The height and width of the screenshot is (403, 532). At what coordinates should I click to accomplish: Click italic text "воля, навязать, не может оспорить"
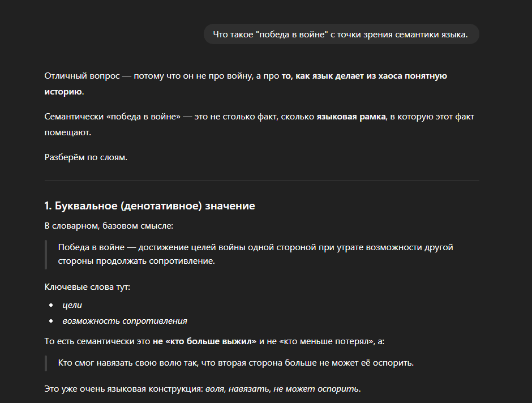pos(282,389)
